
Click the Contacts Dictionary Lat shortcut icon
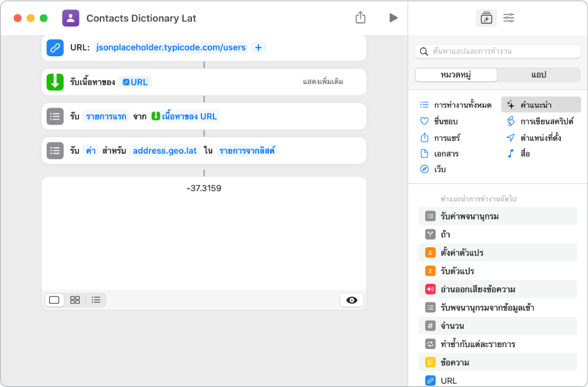click(x=70, y=18)
